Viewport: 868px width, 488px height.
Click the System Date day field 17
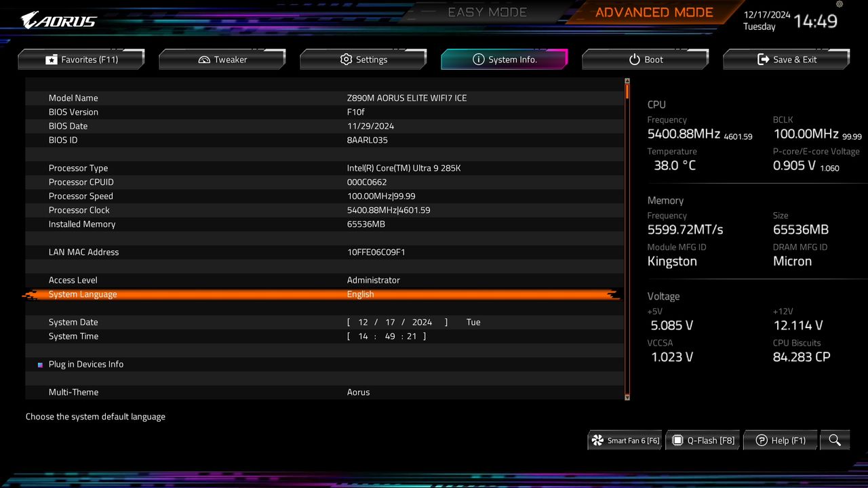click(390, 323)
